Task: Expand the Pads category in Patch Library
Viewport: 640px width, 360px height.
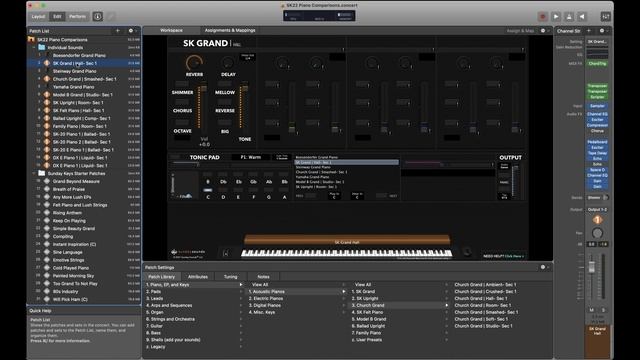Action: click(x=241, y=291)
